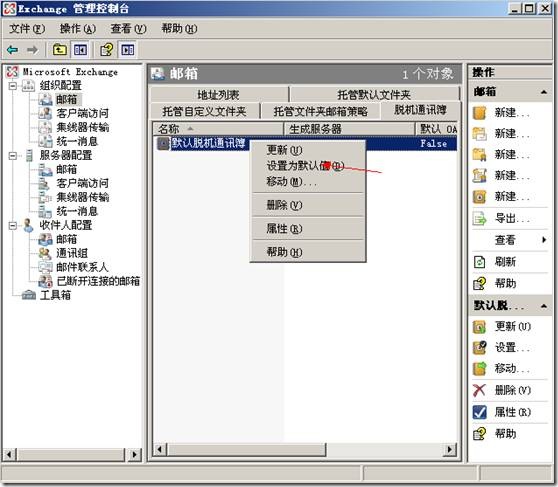558x487 pixels.
Task: Choose 设置为默认值 in context menu
Action: point(308,166)
